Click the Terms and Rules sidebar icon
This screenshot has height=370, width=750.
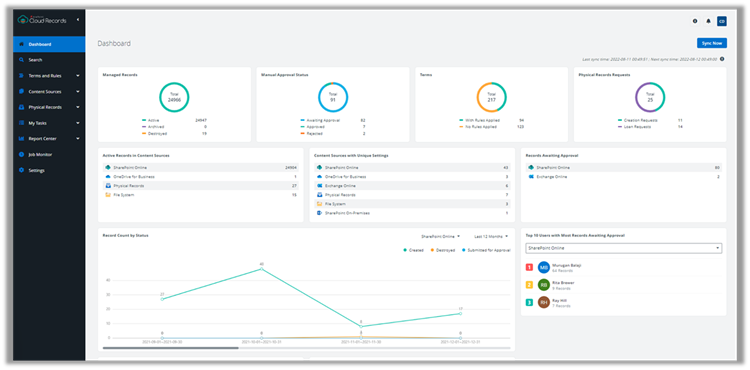(21, 76)
